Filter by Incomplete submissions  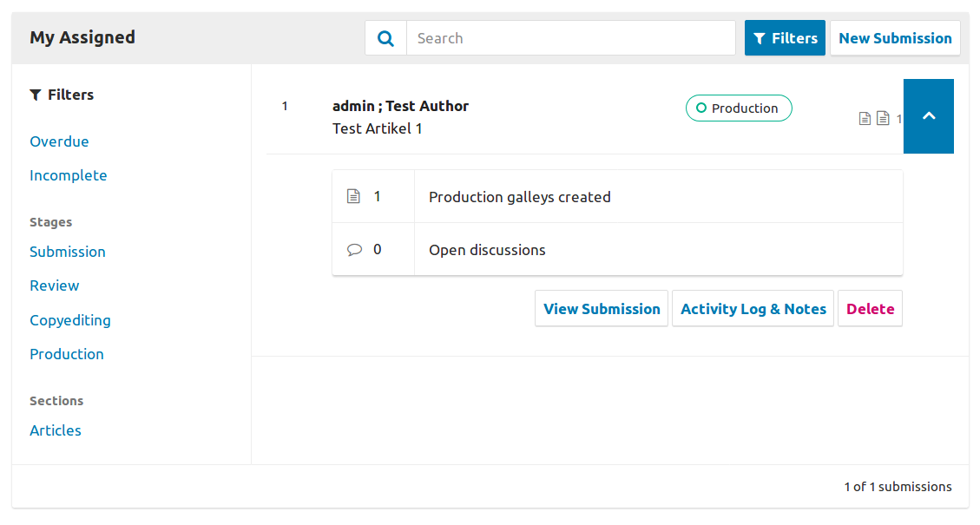tap(68, 175)
